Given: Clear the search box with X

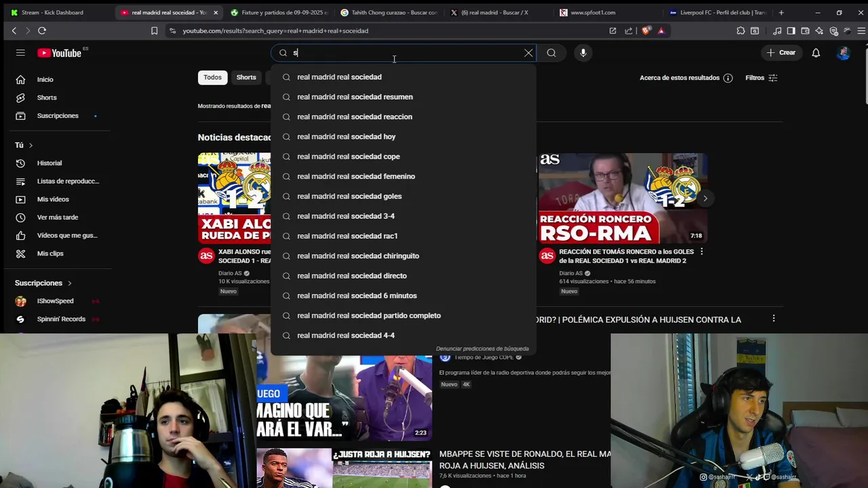Looking at the screenshot, I should (528, 53).
